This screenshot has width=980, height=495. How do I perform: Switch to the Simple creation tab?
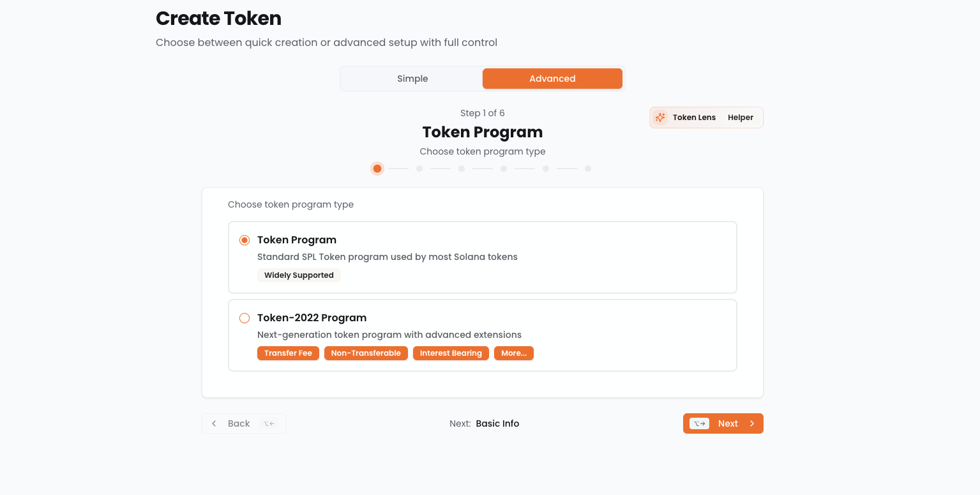coord(412,79)
